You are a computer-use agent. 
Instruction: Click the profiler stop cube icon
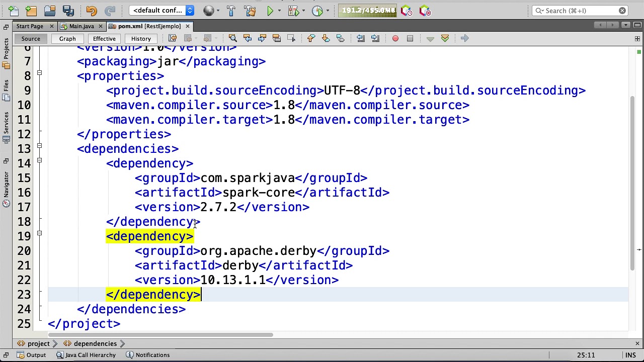(425, 11)
